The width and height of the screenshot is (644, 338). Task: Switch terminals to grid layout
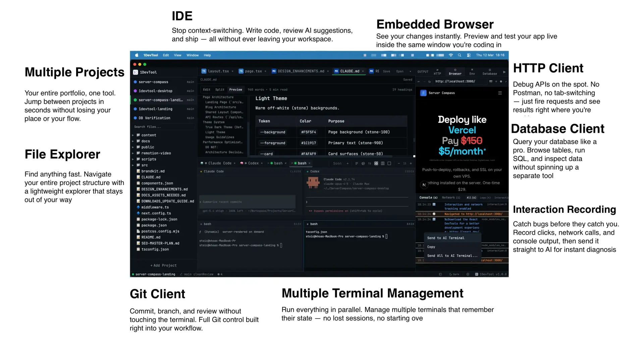(376, 163)
